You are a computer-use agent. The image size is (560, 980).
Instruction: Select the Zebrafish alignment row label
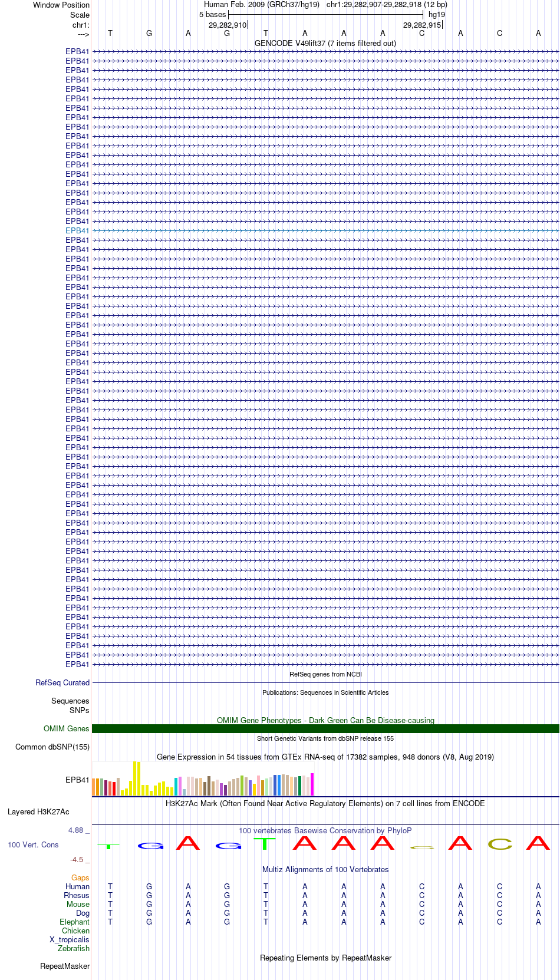click(x=74, y=948)
